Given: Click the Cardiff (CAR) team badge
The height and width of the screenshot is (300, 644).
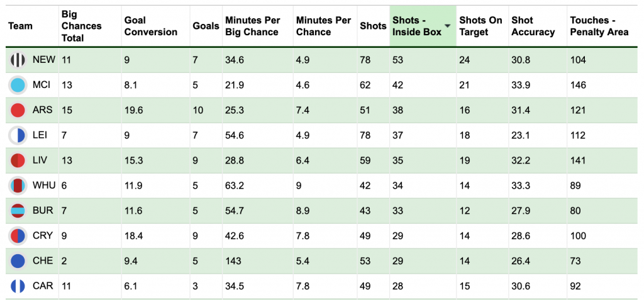Looking at the screenshot, I should tap(18, 286).
